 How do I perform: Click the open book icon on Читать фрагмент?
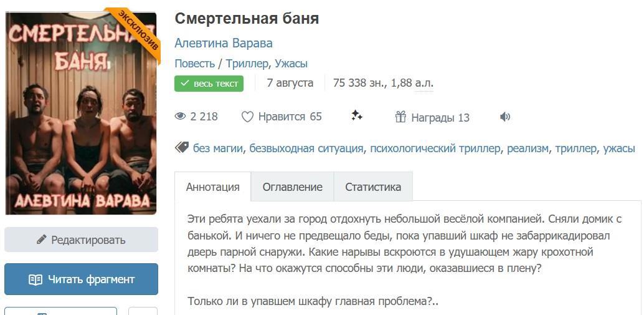[36, 279]
